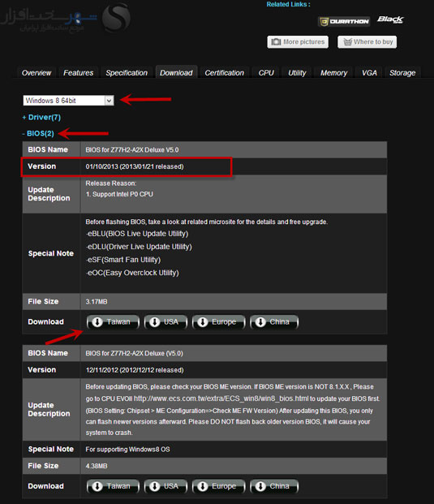Switch to the Overview tab
434x504 pixels.
click(x=37, y=73)
